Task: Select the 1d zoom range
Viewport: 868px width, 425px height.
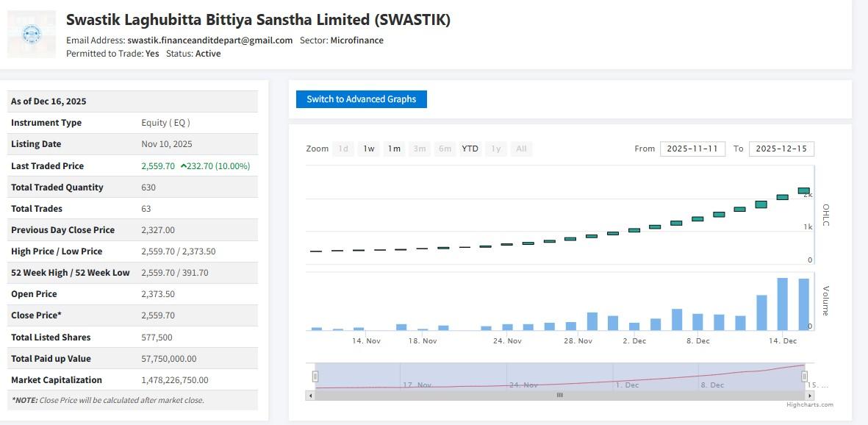Action: click(342, 149)
